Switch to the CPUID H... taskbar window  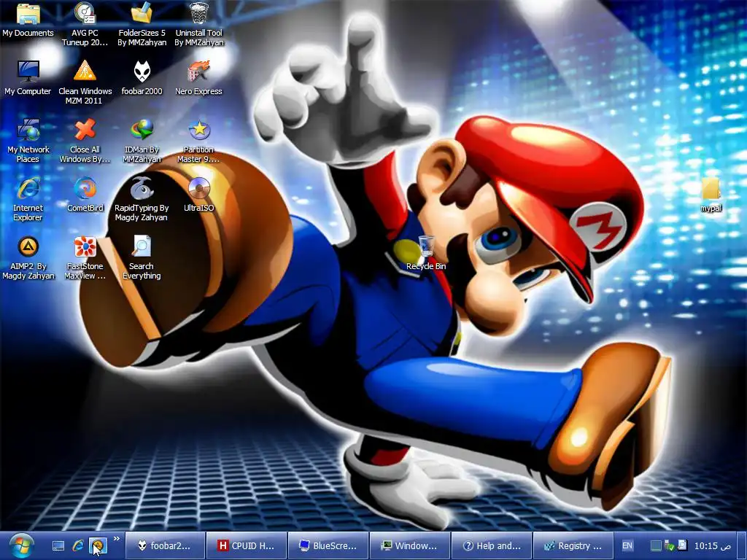(247, 545)
